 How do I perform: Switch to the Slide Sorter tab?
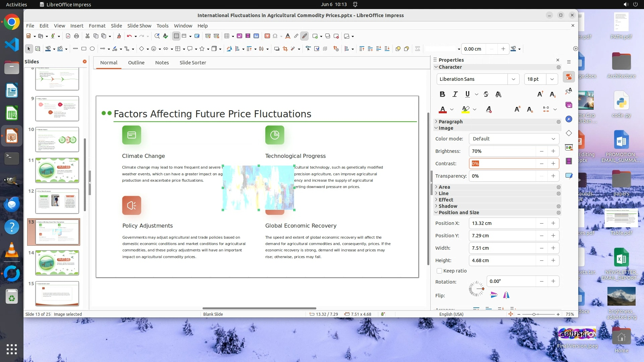(x=193, y=63)
